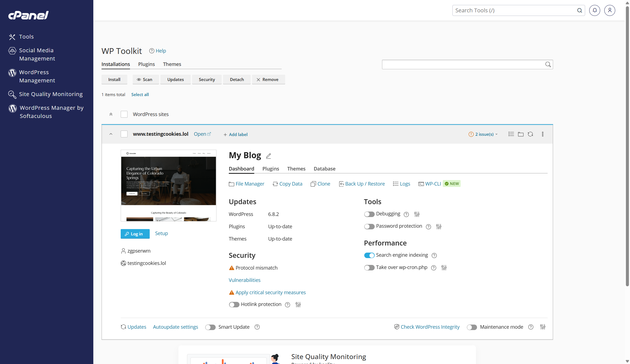The image size is (630, 364).
Task: Collapse the www.testingcookies.lol site panel
Action: (111, 134)
